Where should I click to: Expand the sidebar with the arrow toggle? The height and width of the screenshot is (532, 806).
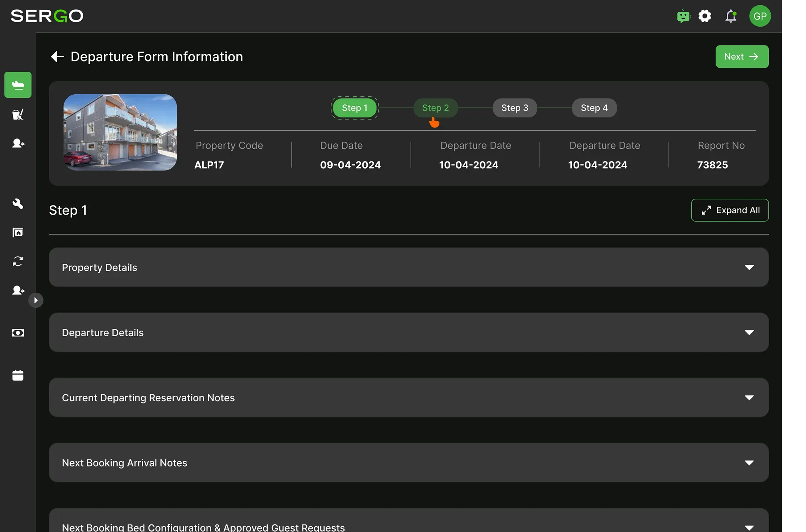(36, 300)
